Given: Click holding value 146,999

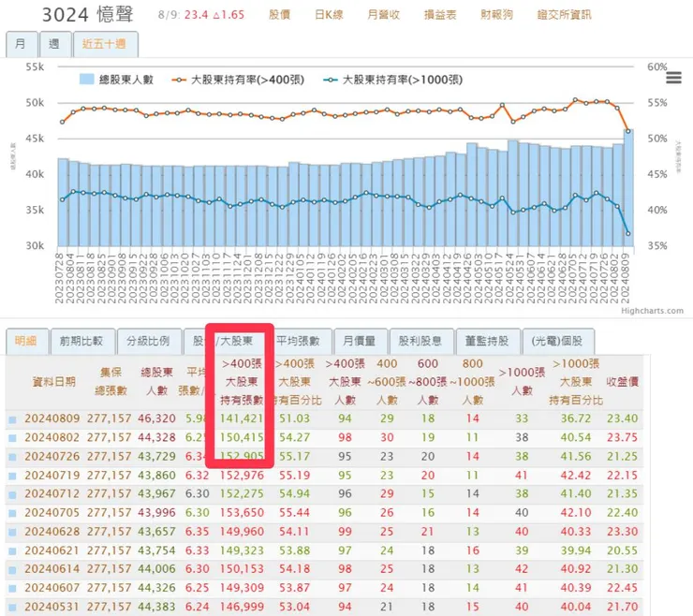Looking at the screenshot, I should (242, 607).
